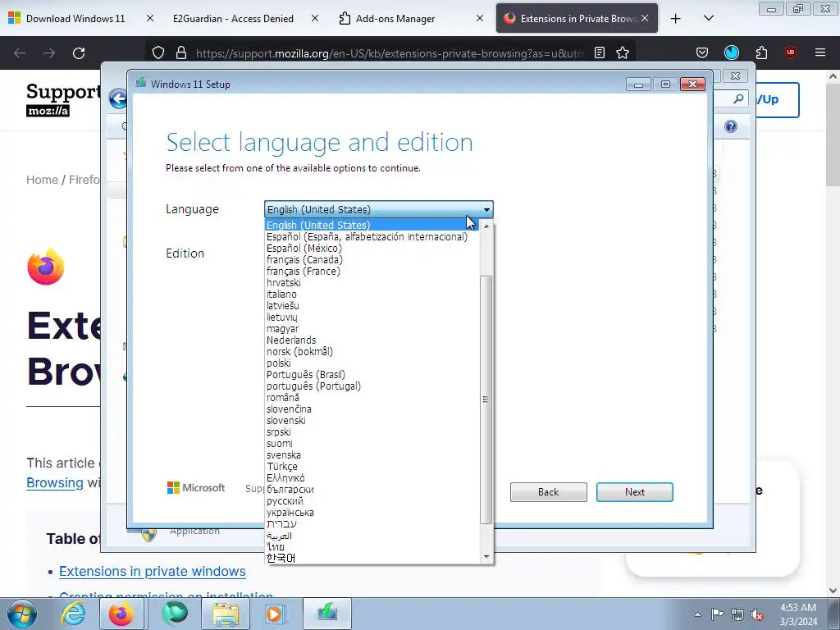Open a new tab with the plus icon

pyautogui.click(x=676, y=19)
